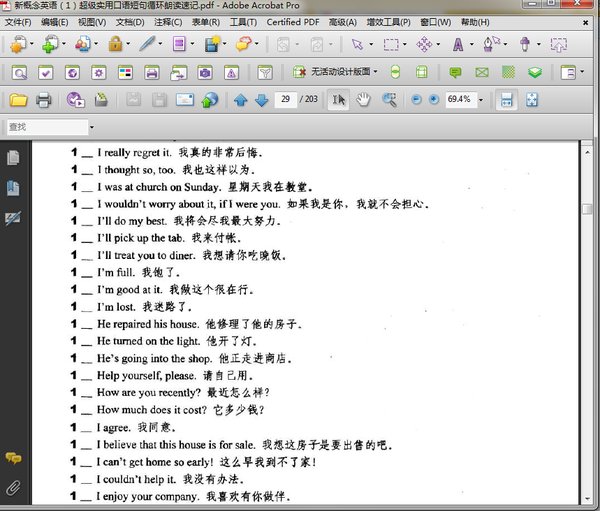Screen dimensions: 600x511
Task: Select the Hand tool
Action: 363,100
